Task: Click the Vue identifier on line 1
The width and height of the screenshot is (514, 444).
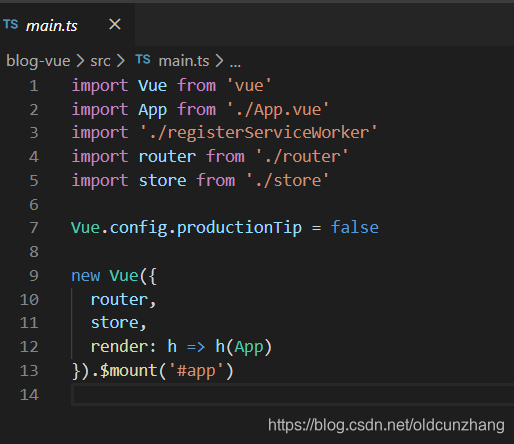Action: click(153, 86)
